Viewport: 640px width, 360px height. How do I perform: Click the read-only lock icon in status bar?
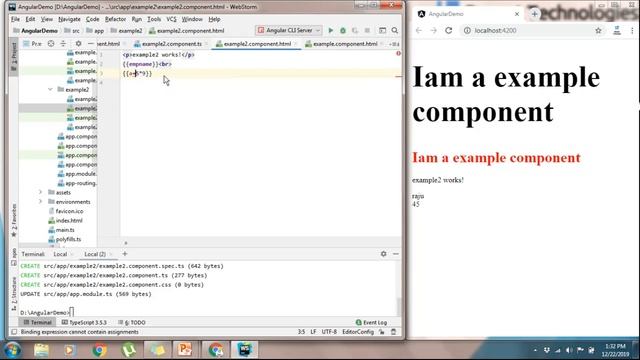382,332
